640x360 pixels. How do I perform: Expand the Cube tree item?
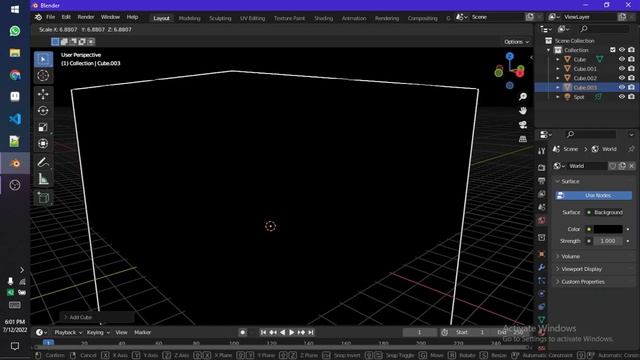pyautogui.click(x=558, y=60)
